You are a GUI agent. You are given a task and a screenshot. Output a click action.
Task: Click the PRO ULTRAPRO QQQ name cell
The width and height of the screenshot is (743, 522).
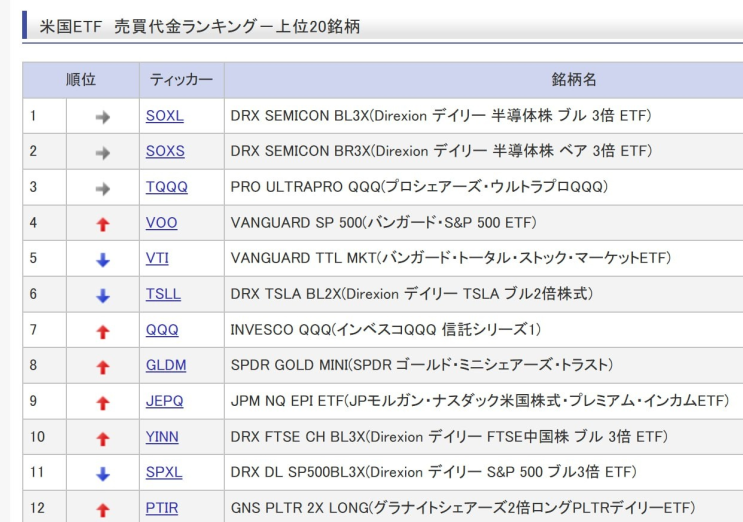pyautogui.click(x=484, y=187)
